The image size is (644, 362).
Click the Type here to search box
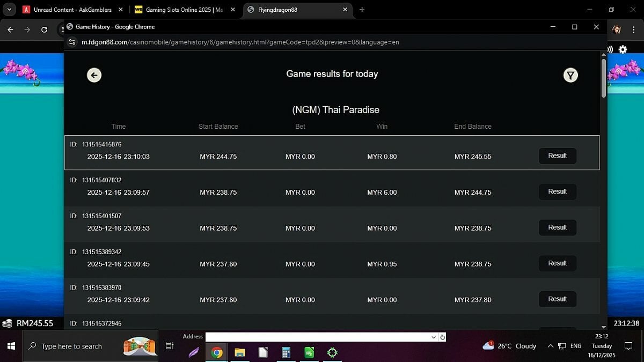click(x=71, y=346)
